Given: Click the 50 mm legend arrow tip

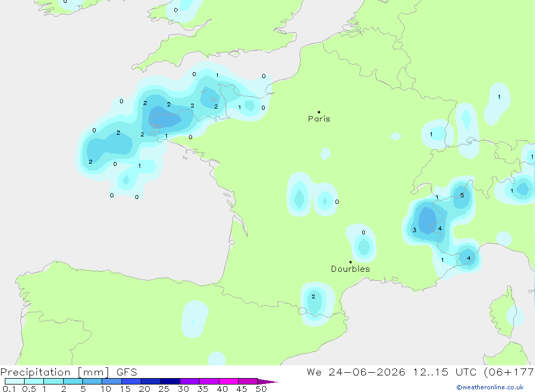Looking at the screenshot, I should tap(267, 381).
